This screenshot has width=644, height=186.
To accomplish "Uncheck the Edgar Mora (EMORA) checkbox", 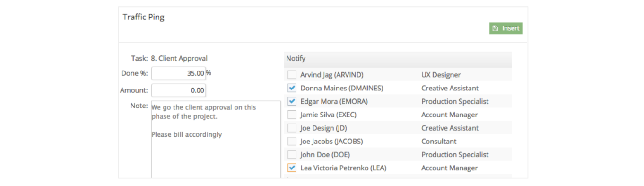I will click(x=292, y=101).
